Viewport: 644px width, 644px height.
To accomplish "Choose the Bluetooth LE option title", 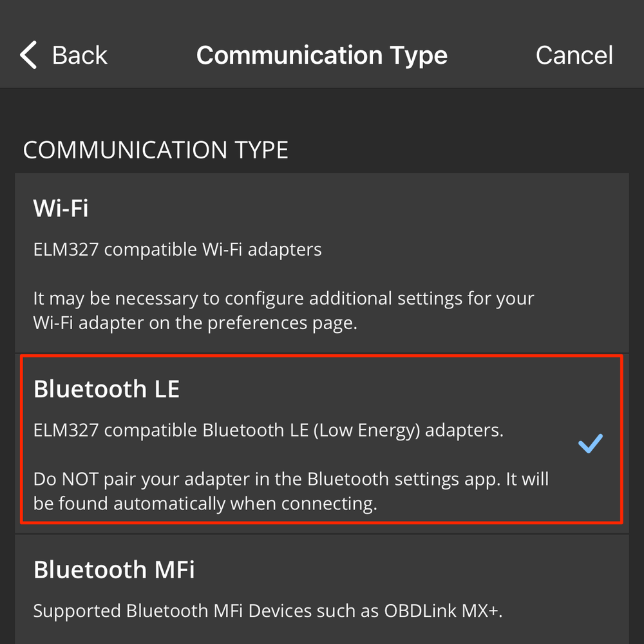I will click(106, 389).
